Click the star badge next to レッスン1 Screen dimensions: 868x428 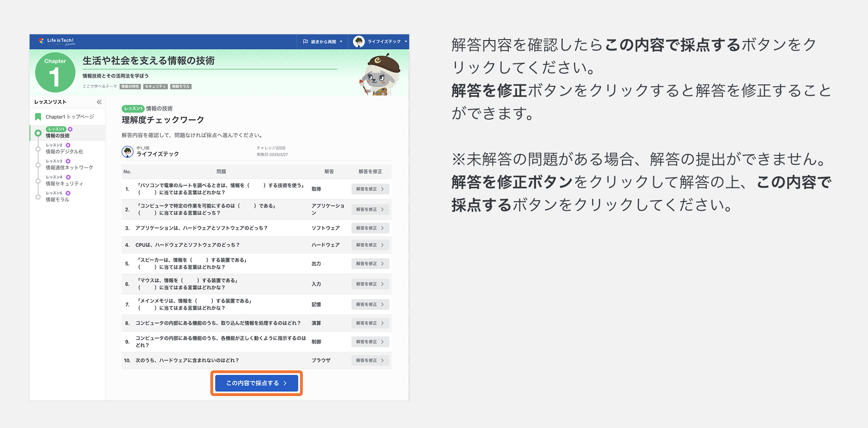pos(70,129)
